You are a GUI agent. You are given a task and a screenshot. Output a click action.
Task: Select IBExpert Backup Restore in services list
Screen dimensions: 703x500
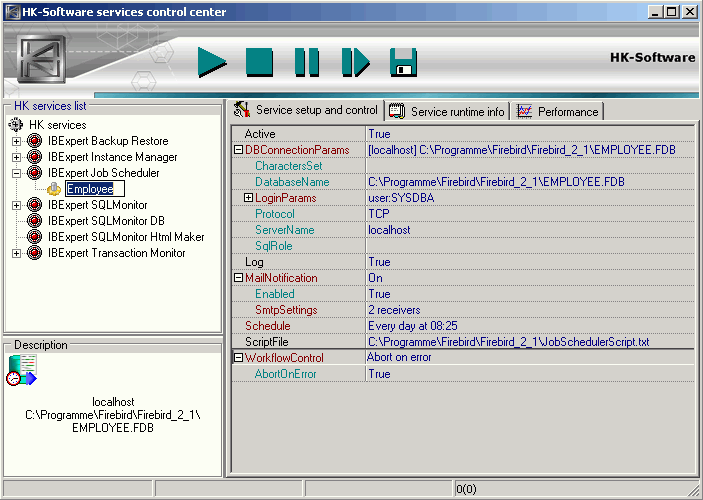click(108, 141)
